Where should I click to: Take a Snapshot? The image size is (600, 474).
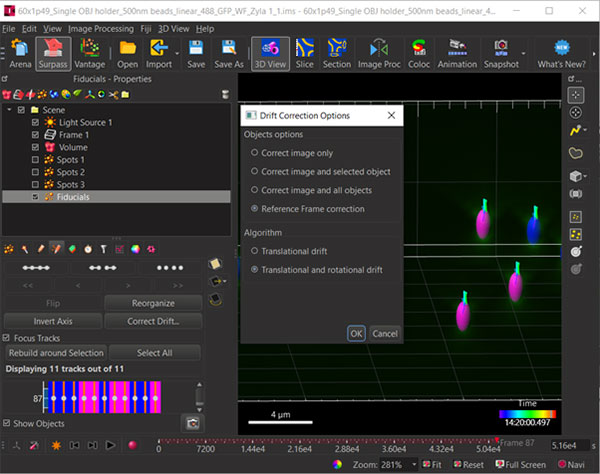(x=501, y=54)
